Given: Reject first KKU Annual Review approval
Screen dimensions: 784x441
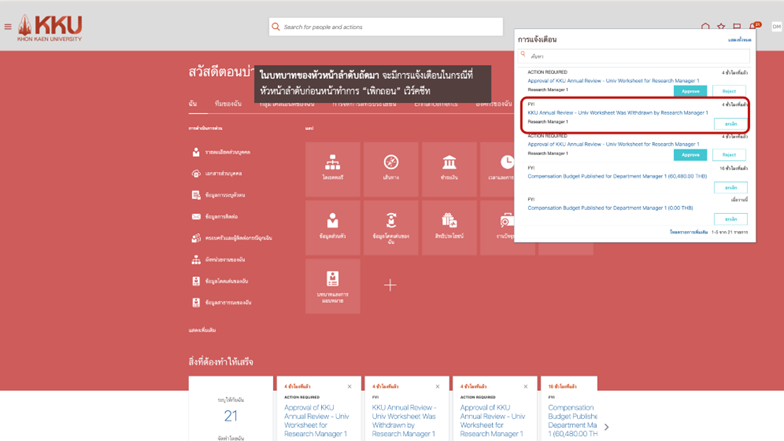Looking at the screenshot, I should click(729, 91).
